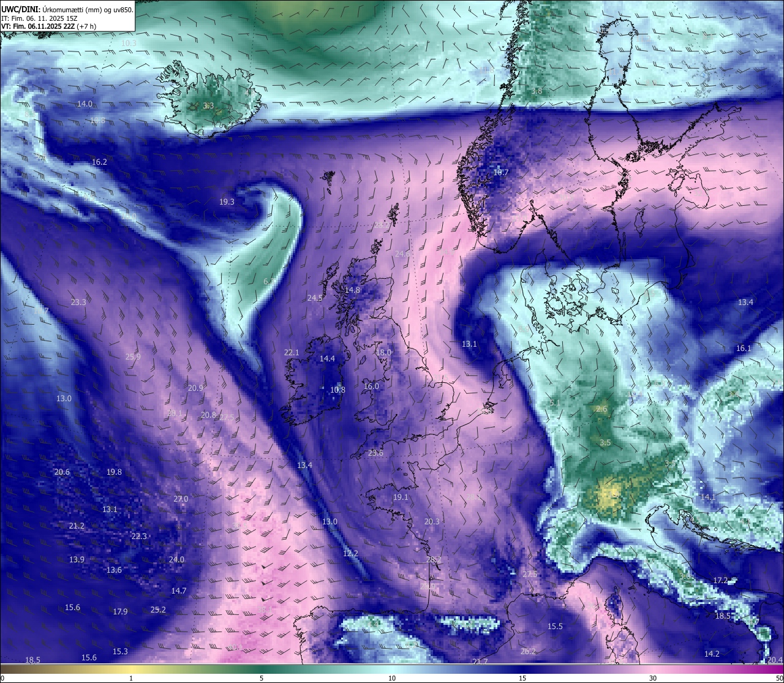Click the 20.4 value at the bottom-right corner

[x=775, y=660]
